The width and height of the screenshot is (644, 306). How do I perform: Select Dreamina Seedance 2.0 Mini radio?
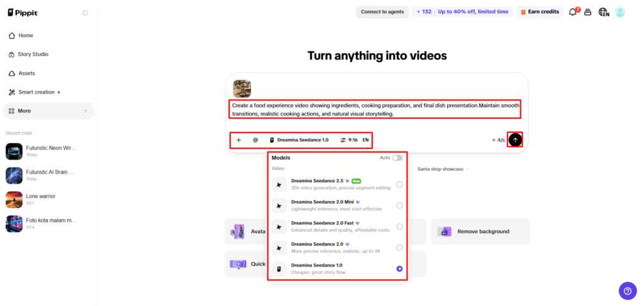coord(399,205)
